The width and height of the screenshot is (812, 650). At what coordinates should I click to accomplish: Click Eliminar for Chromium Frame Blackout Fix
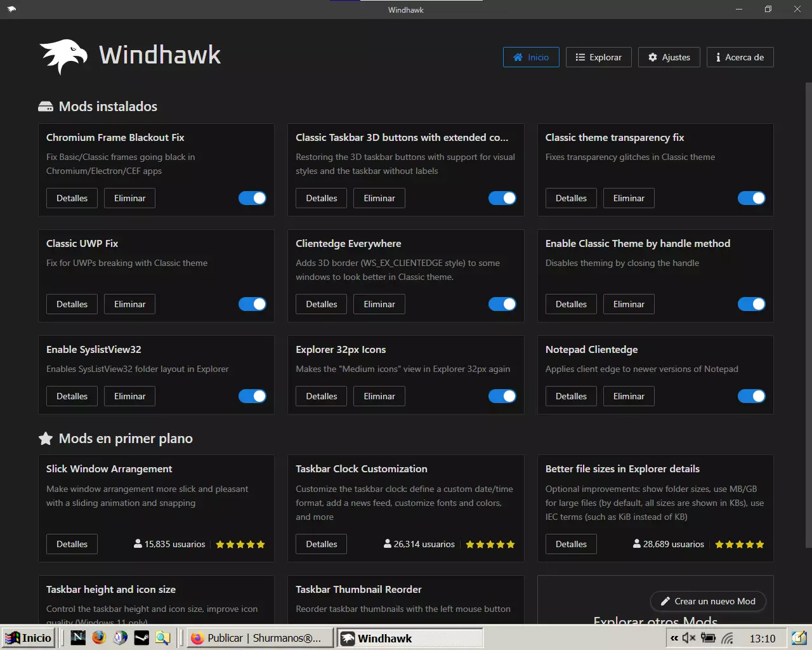129,198
